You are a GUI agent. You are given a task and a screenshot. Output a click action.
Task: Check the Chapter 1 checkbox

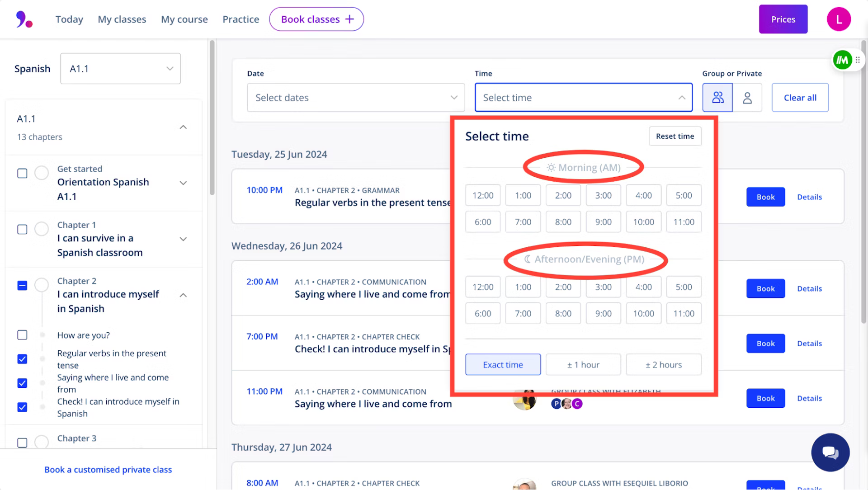(x=22, y=230)
